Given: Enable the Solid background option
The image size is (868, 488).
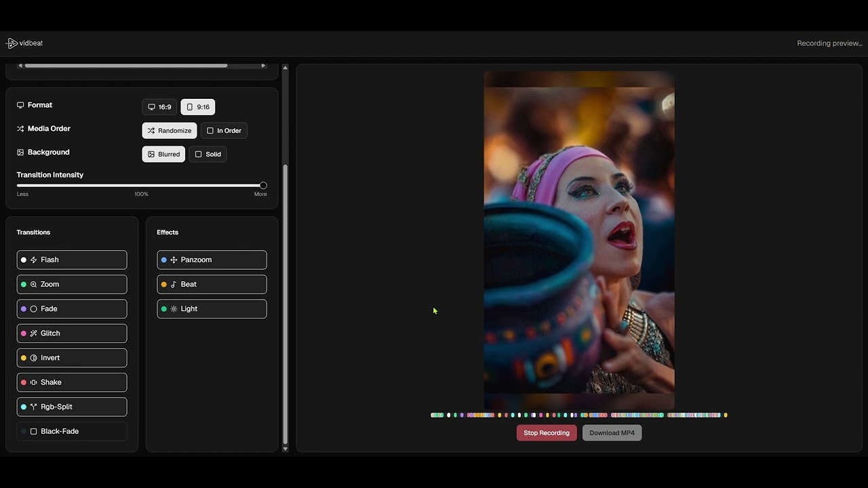Looking at the screenshot, I should (x=208, y=154).
